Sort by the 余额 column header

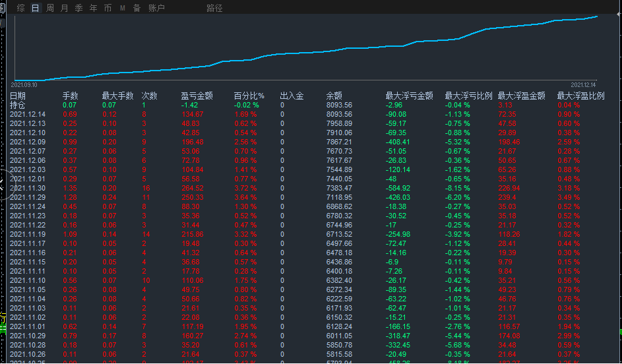(x=334, y=96)
